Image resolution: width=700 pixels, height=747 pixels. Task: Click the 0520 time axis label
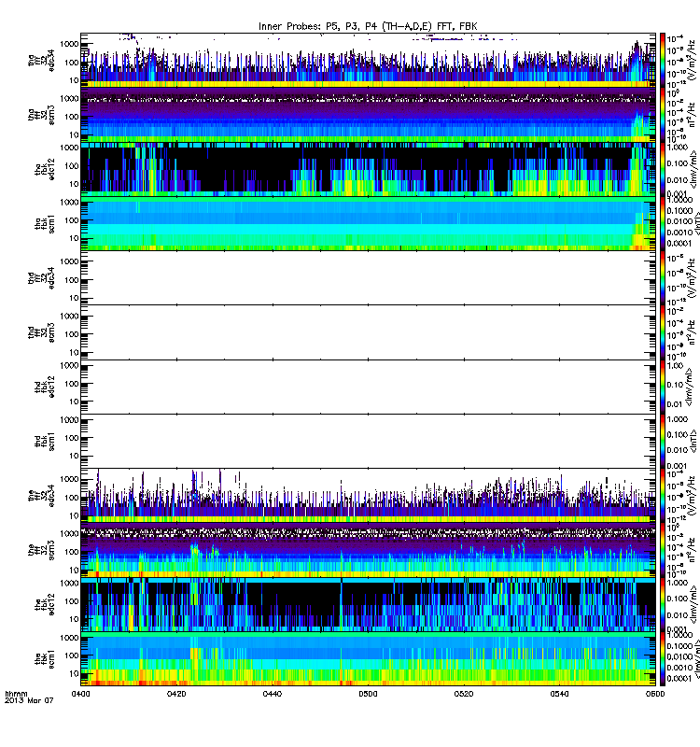coord(464,694)
